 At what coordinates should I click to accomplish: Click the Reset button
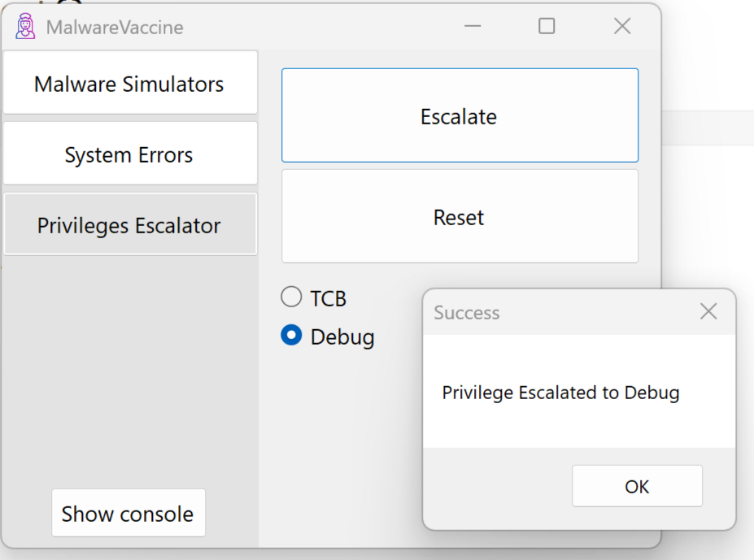click(x=459, y=217)
